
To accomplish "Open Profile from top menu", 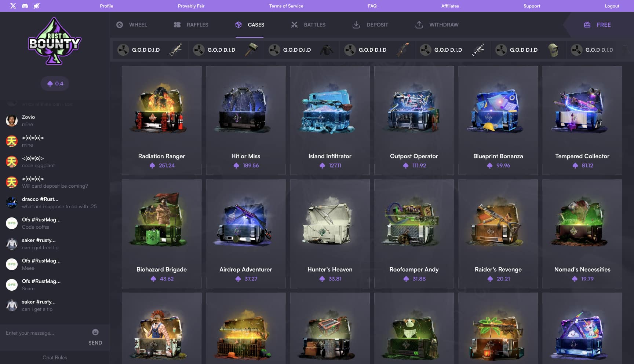I will click(x=106, y=6).
